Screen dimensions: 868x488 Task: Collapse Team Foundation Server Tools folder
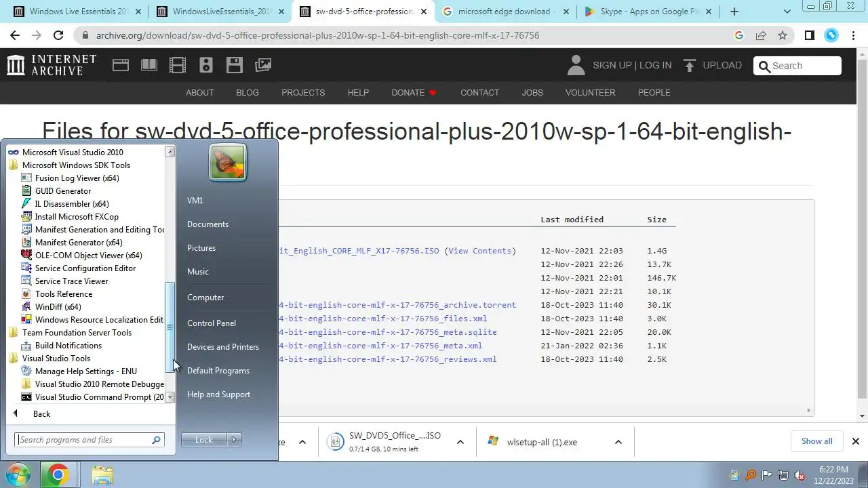tap(77, 333)
